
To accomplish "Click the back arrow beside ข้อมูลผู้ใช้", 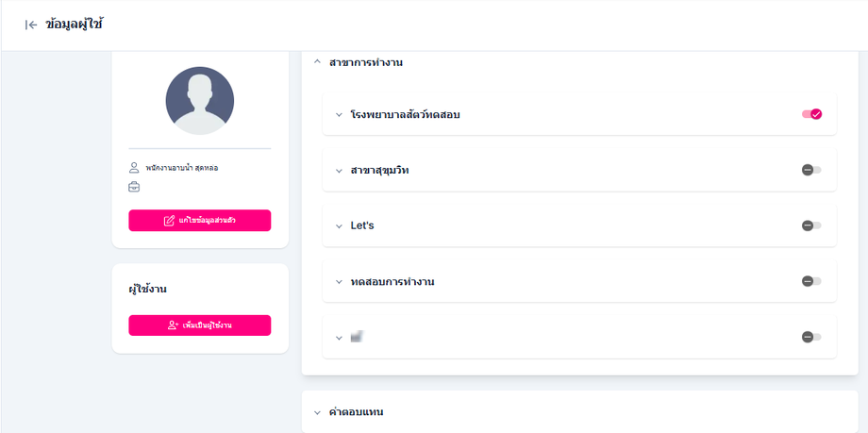I will pos(31,25).
